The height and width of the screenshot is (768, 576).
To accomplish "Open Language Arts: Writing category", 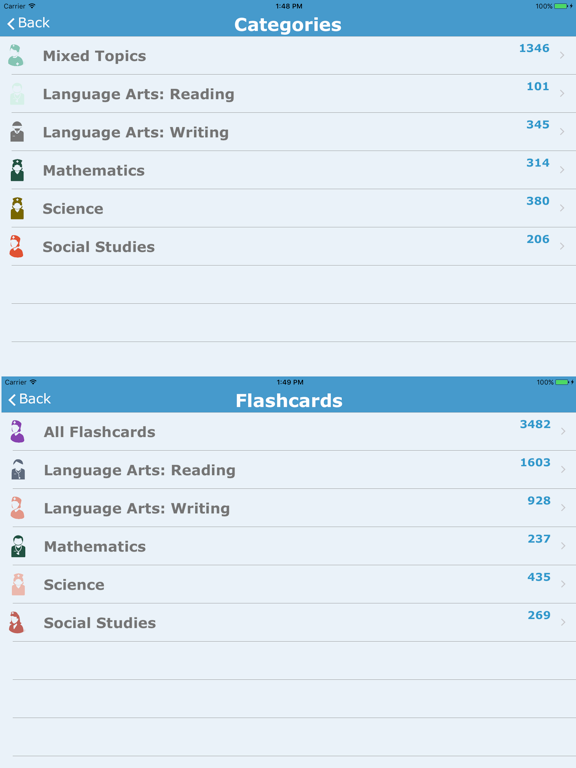I will (x=288, y=132).
